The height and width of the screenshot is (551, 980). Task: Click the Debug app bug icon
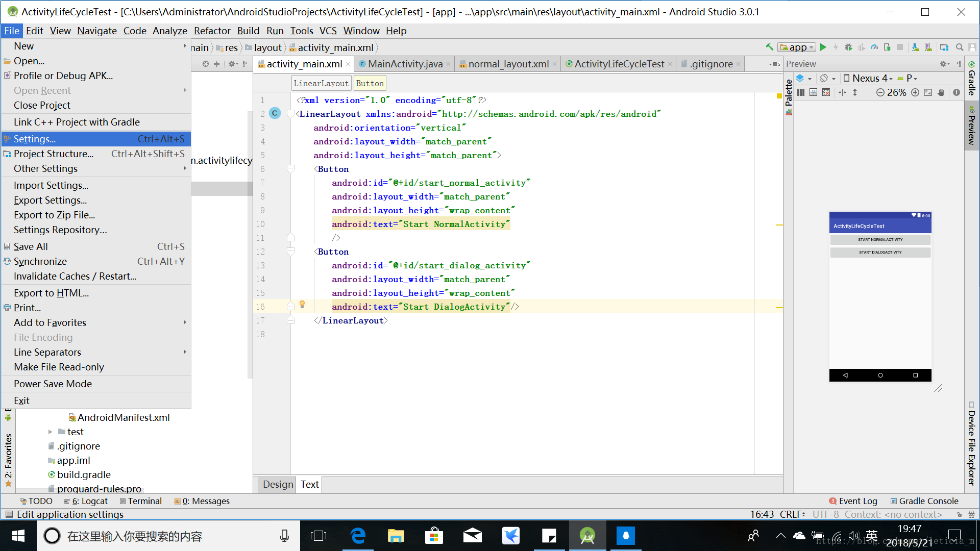tap(848, 47)
